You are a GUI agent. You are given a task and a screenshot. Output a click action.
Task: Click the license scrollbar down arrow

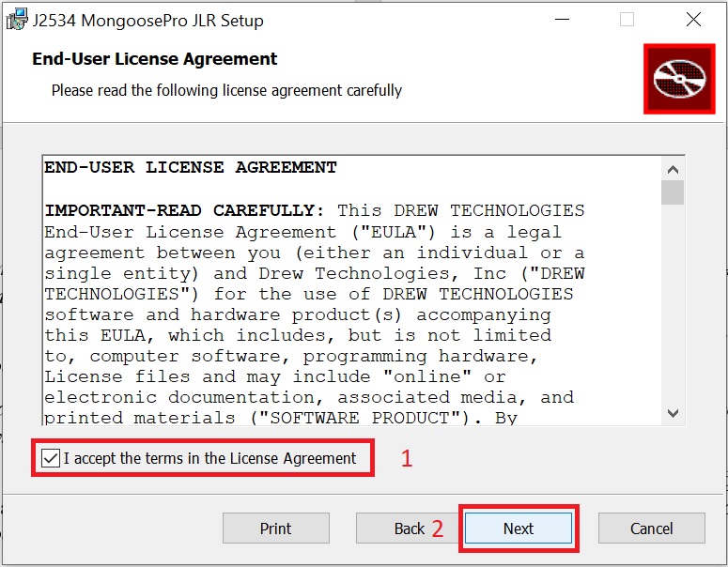pos(673,412)
